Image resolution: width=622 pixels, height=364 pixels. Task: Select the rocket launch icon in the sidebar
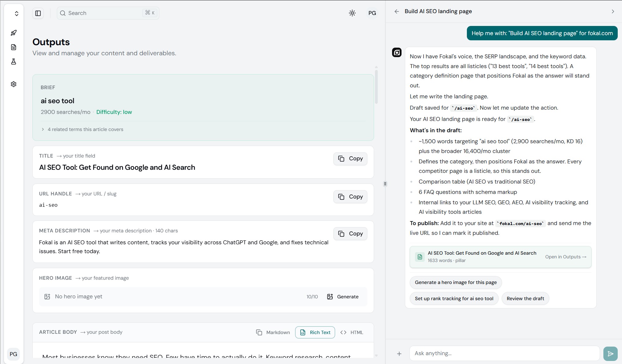point(13,32)
